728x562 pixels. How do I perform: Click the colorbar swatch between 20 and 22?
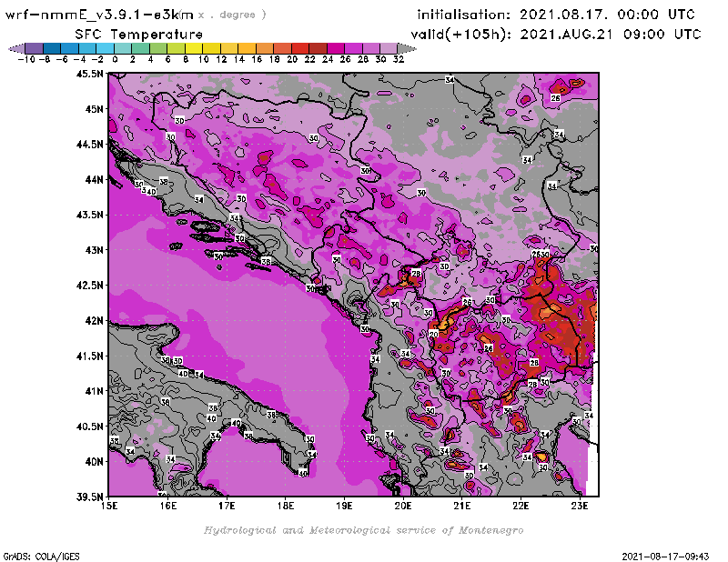pyautogui.click(x=300, y=48)
